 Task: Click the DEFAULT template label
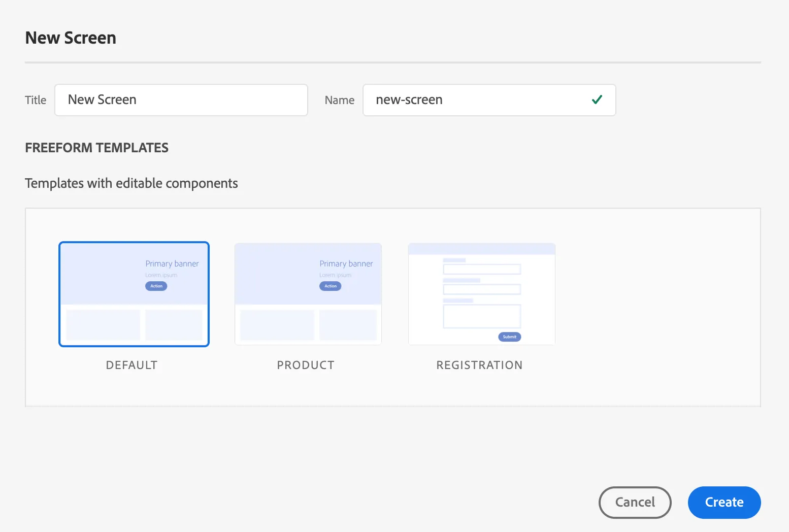tap(132, 365)
